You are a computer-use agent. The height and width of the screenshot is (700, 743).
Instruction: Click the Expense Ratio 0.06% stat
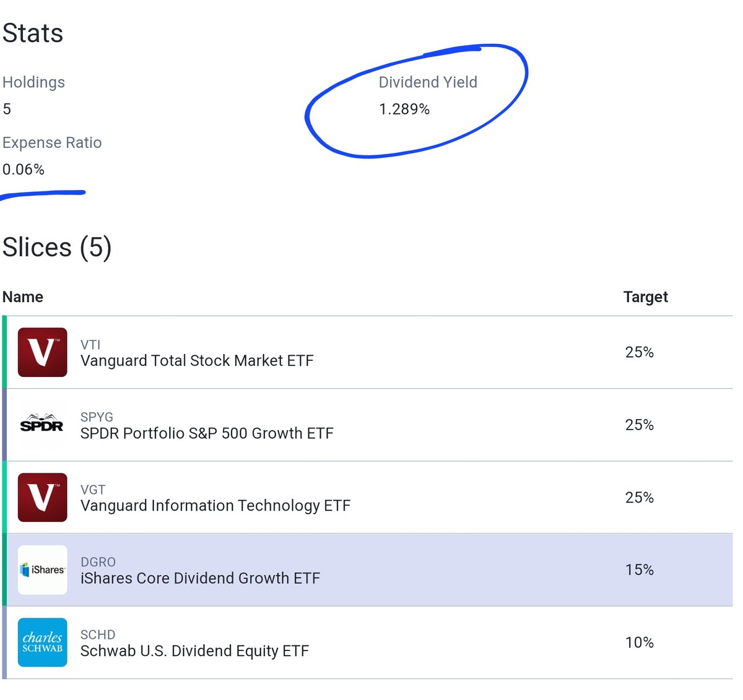click(24, 170)
